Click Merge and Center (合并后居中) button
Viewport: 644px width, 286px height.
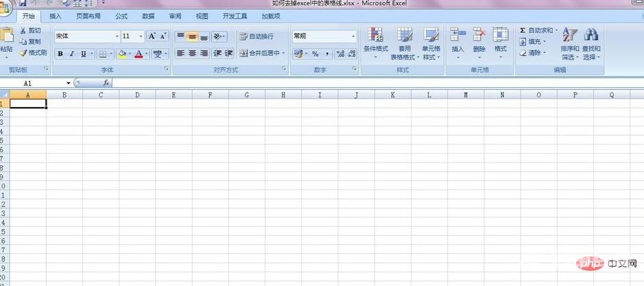(x=259, y=53)
